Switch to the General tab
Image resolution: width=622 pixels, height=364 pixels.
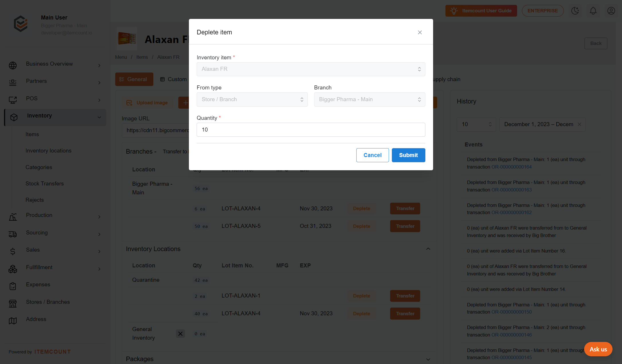pyautogui.click(x=134, y=79)
